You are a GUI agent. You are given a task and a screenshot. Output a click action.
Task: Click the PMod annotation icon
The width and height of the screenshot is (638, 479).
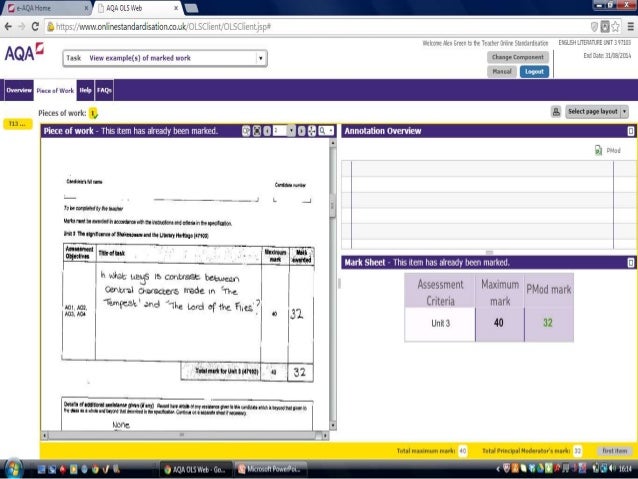click(x=598, y=150)
